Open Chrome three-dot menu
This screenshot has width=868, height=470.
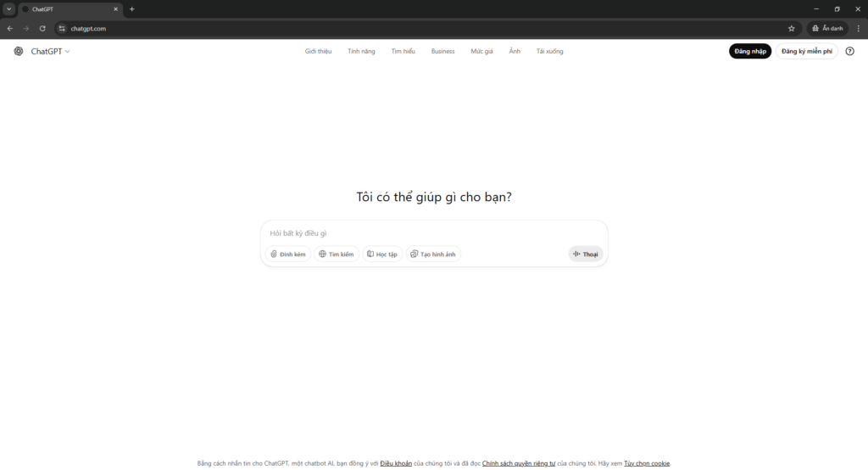pos(858,28)
